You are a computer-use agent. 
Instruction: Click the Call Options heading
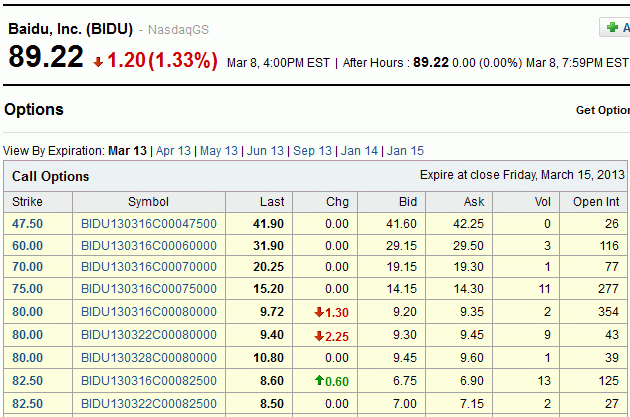[50, 176]
